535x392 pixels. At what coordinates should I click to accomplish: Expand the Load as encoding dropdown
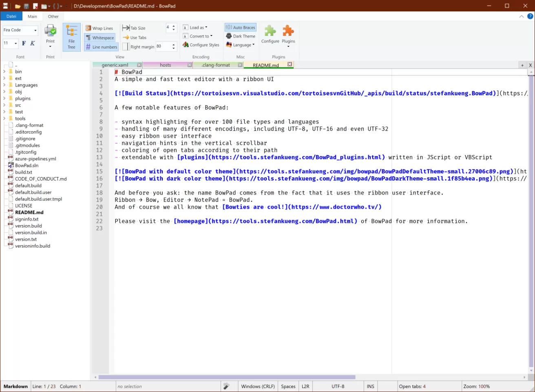(195, 28)
